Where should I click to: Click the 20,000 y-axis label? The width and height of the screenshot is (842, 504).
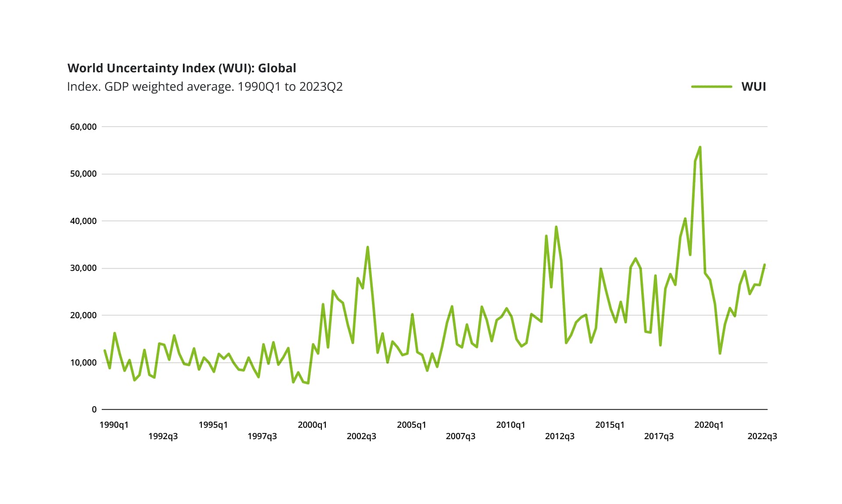(83, 316)
